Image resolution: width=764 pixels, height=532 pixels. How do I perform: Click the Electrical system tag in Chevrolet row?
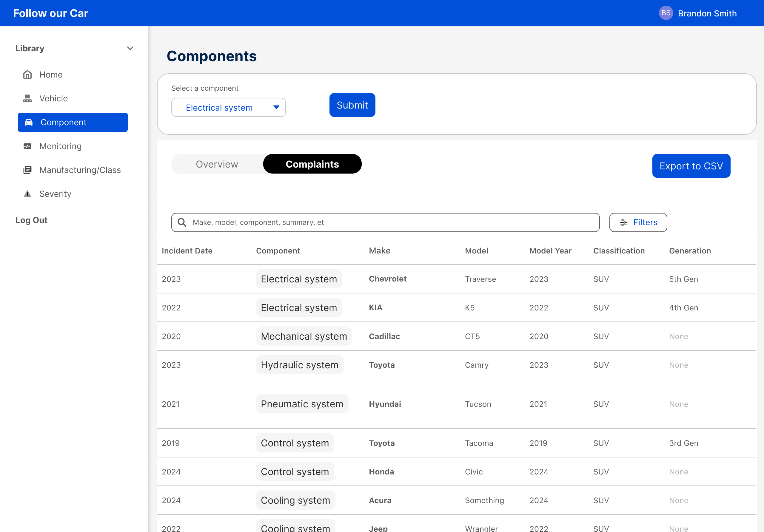(x=299, y=279)
